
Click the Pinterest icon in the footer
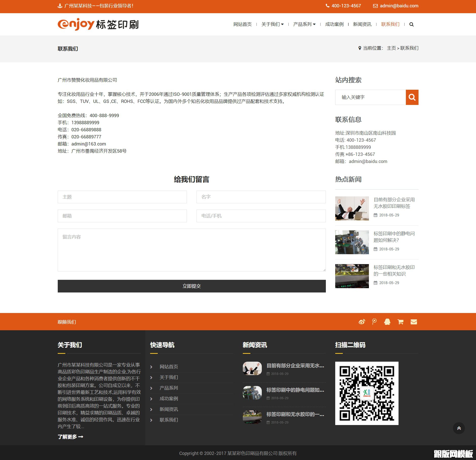pos(374,322)
